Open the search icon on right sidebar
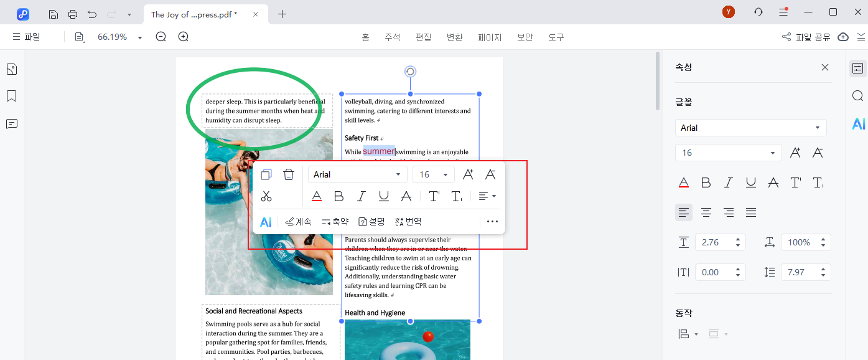This screenshot has width=868, height=360. click(x=857, y=96)
